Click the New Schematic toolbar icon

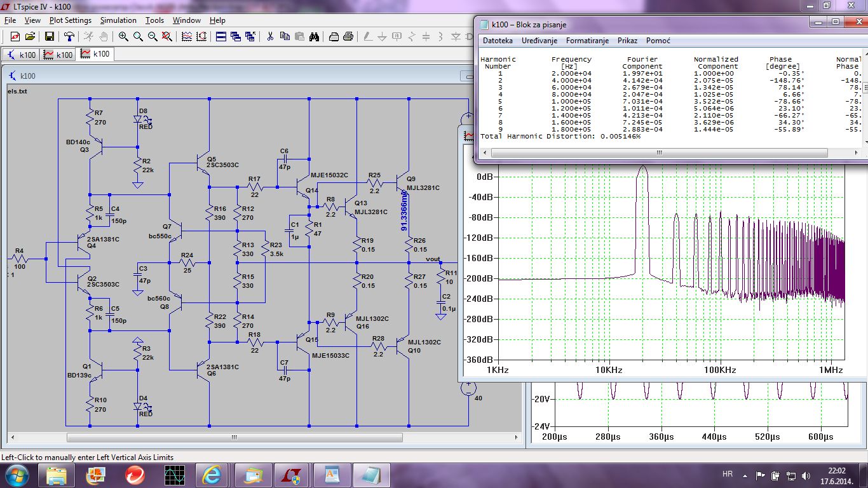coord(15,36)
